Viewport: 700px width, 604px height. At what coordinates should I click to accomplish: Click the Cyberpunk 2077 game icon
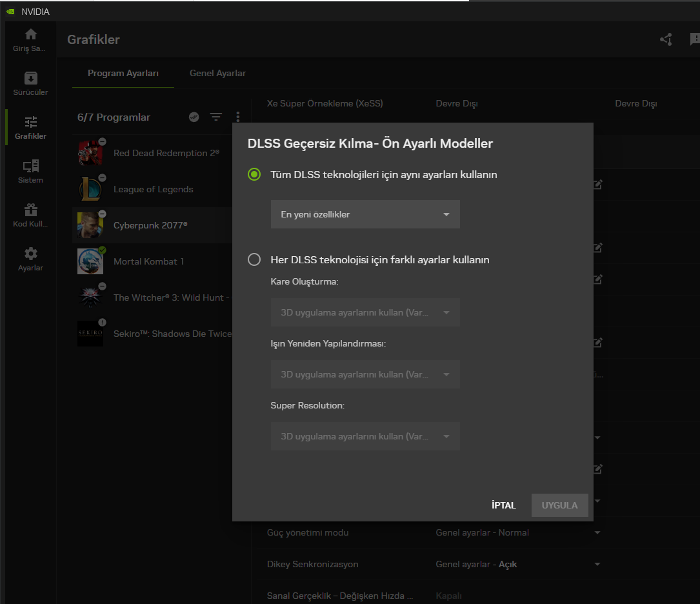90,225
